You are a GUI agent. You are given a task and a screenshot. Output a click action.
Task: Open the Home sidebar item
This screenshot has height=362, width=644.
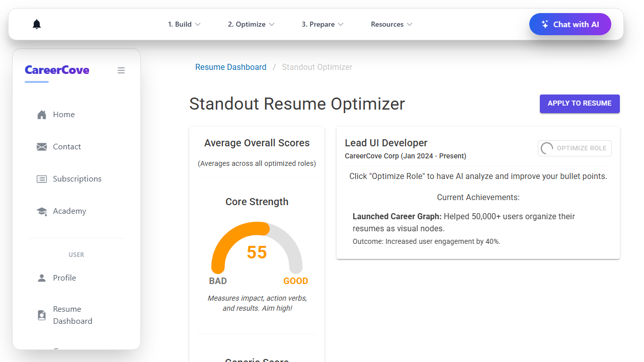point(76,115)
